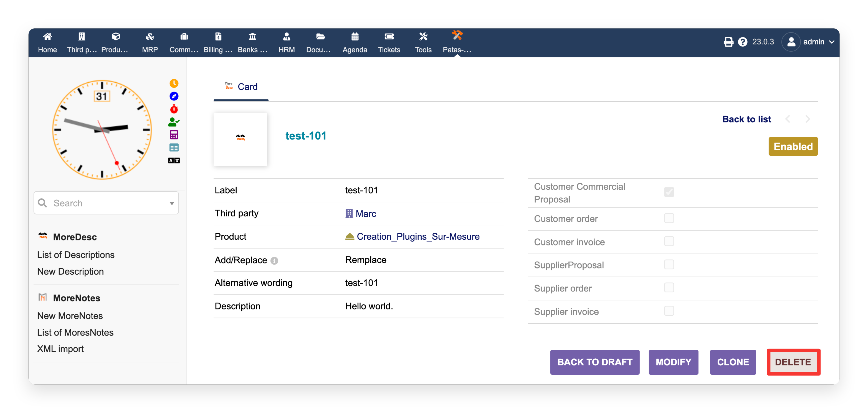Click the printer icon in header
The height and width of the screenshot is (413, 868).
point(728,42)
